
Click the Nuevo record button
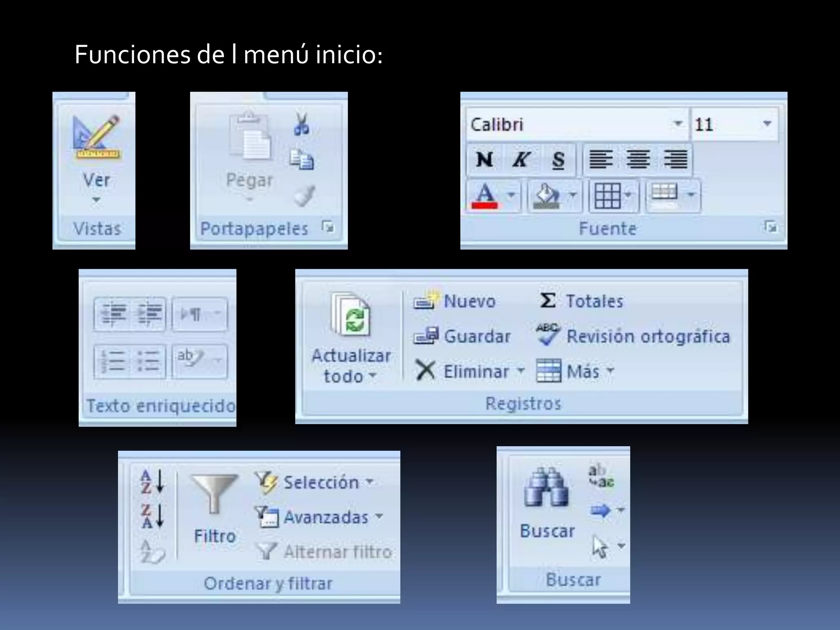454,301
